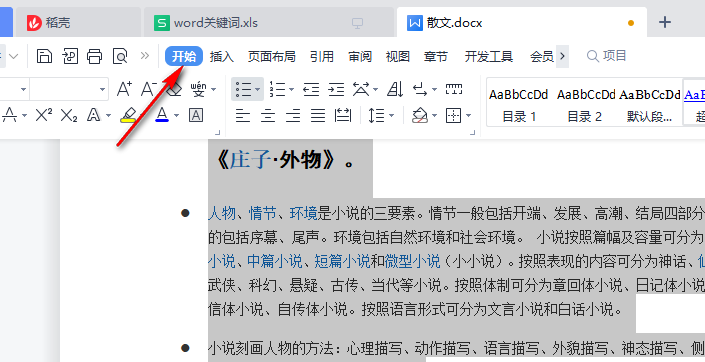The width and height of the screenshot is (705, 362).
Task: Open text effects dropdown arrow
Action: pos(108,116)
